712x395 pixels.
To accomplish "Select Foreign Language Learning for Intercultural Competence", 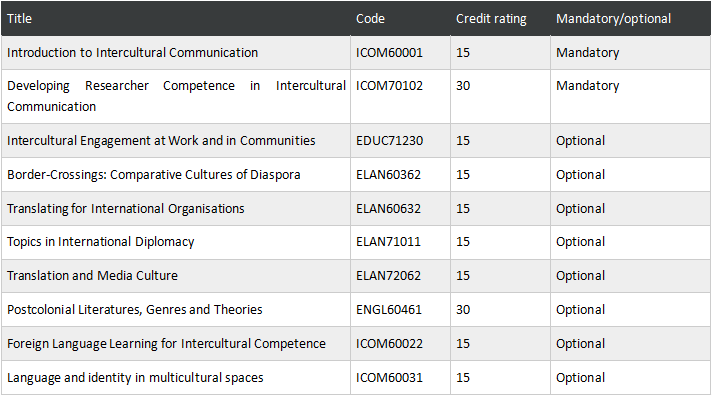I will coord(167,344).
